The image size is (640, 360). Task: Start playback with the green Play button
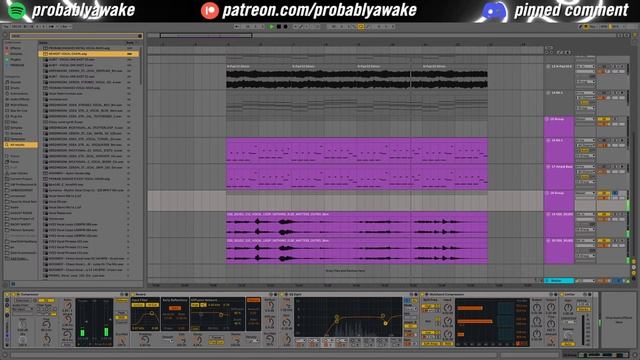[271, 27]
